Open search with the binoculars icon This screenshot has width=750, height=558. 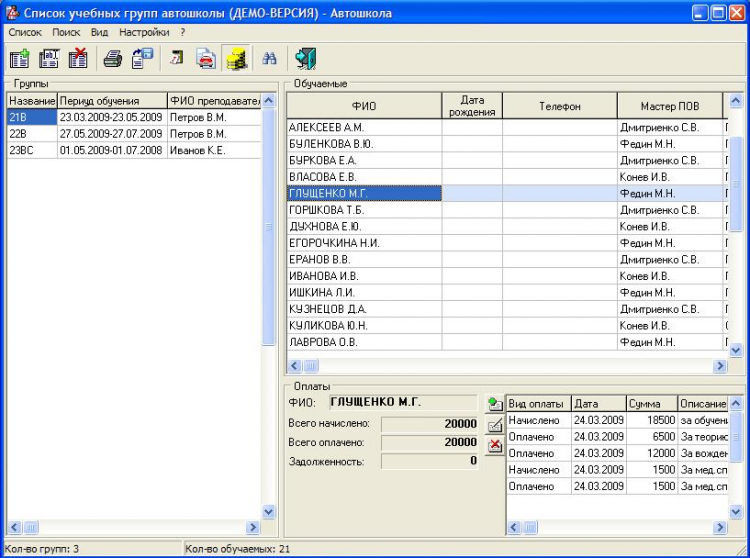[x=269, y=59]
